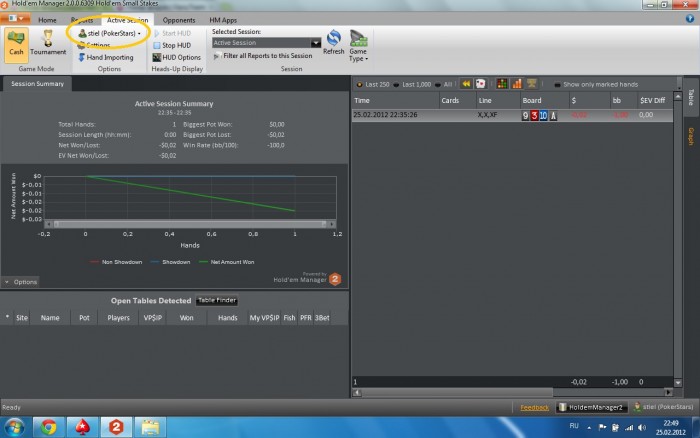This screenshot has width=700, height=438.
Task: Open Google Chrome from the taskbar
Action: (x=48, y=427)
